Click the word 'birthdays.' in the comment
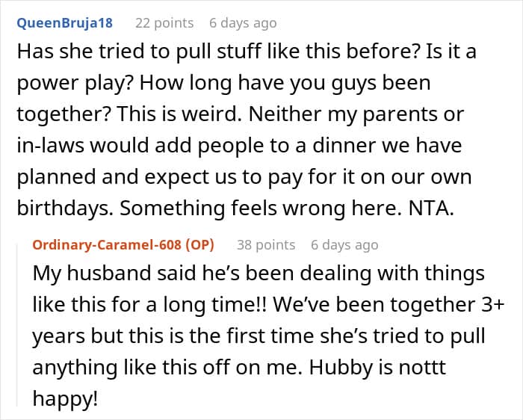The image size is (523, 420). click(65, 208)
